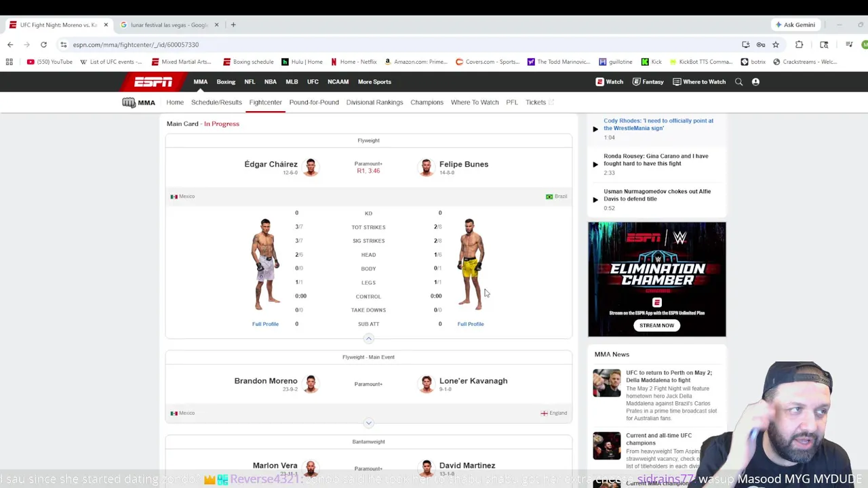868x488 pixels.
Task: Play the Usman Nurmagomedov video
Action: (595, 199)
